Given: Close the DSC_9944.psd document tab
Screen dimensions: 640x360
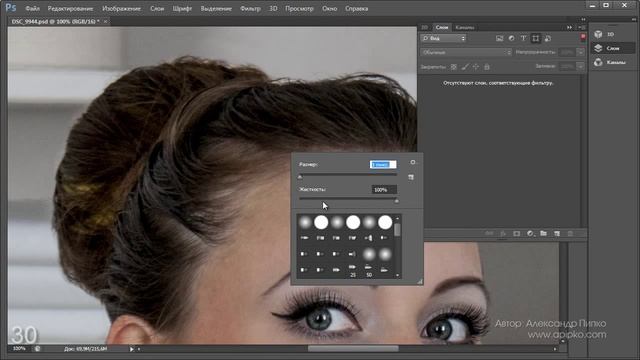Looking at the screenshot, I should pyautogui.click(x=105, y=21).
